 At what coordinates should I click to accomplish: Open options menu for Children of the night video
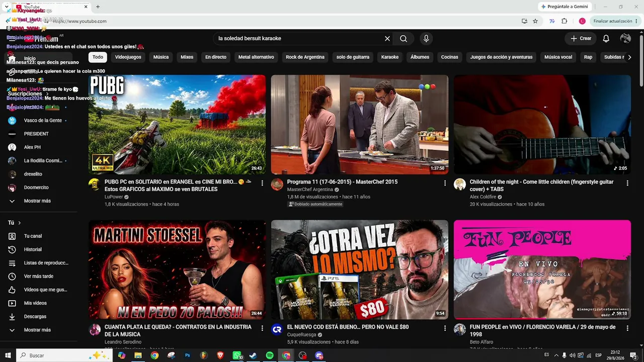(x=627, y=183)
